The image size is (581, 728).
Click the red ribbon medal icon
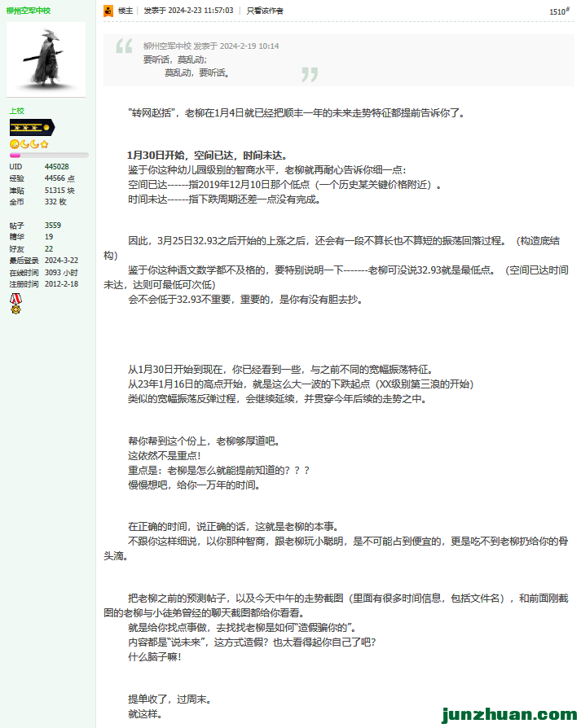tap(15, 298)
